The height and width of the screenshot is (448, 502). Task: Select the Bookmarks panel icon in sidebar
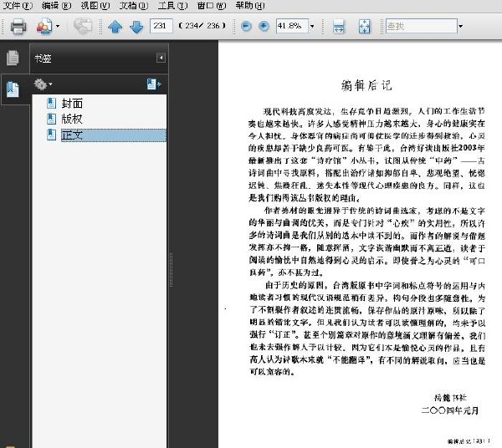[x=13, y=89]
